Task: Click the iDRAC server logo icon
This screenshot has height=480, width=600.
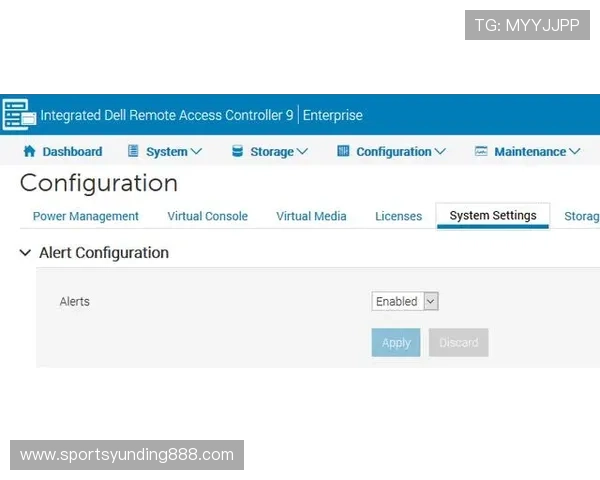Action: tap(19, 114)
